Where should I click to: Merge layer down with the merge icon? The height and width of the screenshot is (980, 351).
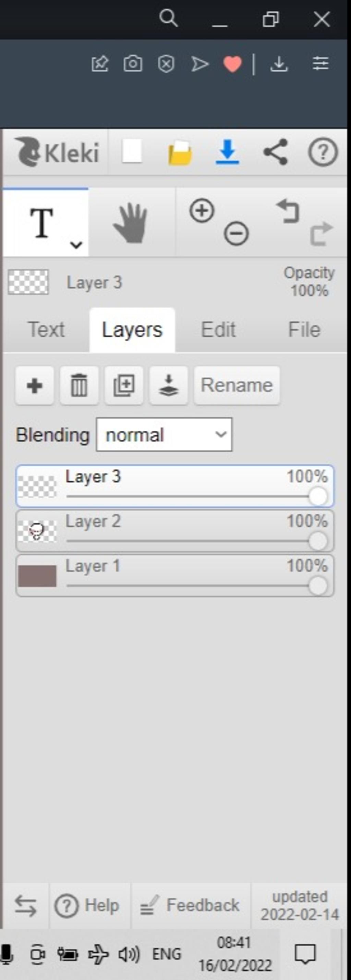pyautogui.click(x=169, y=385)
